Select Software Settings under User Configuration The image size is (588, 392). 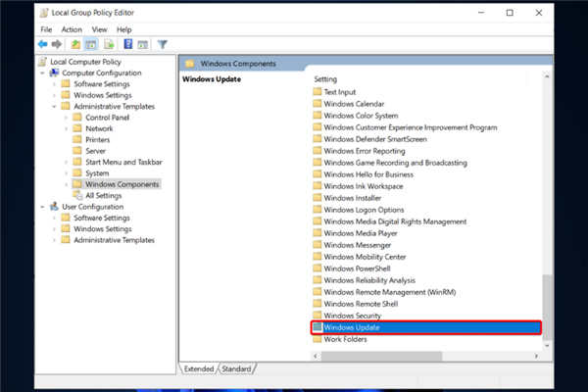(102, 218)
